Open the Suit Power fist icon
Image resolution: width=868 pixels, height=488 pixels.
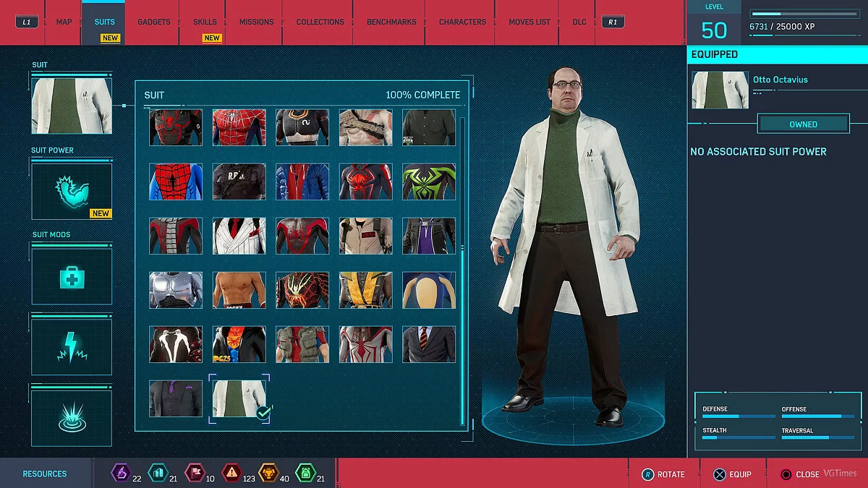click(71, 190)
